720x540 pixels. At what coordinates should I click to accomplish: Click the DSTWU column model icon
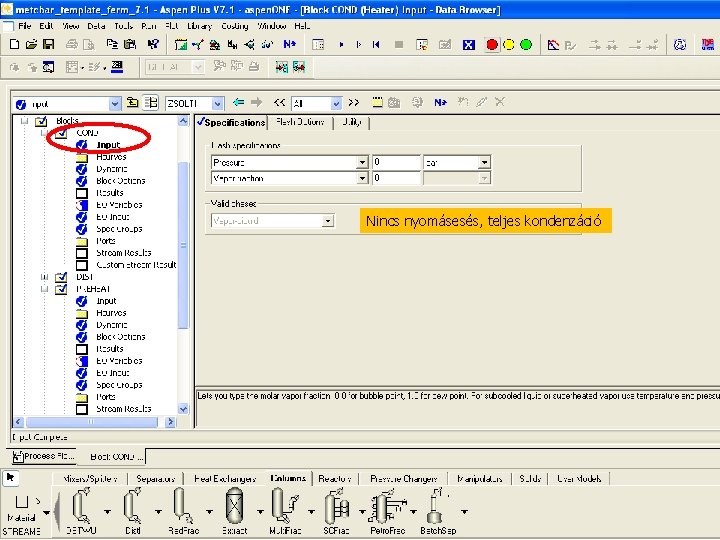pos(77,505)
